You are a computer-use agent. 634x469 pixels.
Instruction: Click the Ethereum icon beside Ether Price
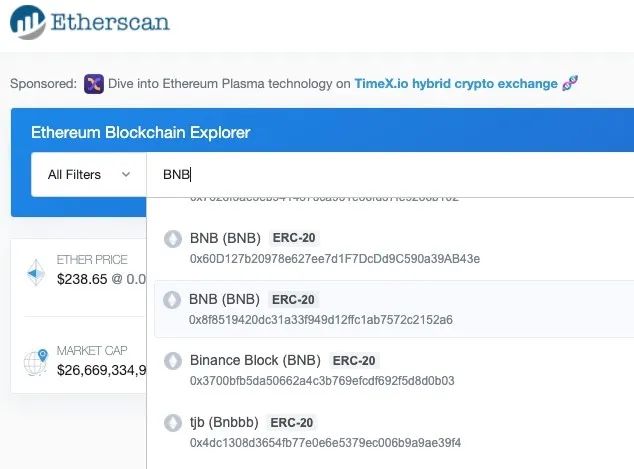(x=37, y=270)
